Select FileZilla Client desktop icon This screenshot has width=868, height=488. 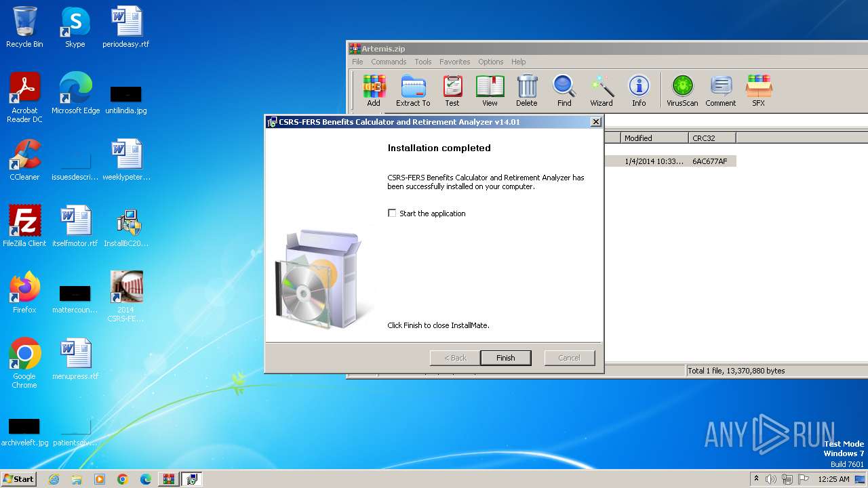(24, 226)
